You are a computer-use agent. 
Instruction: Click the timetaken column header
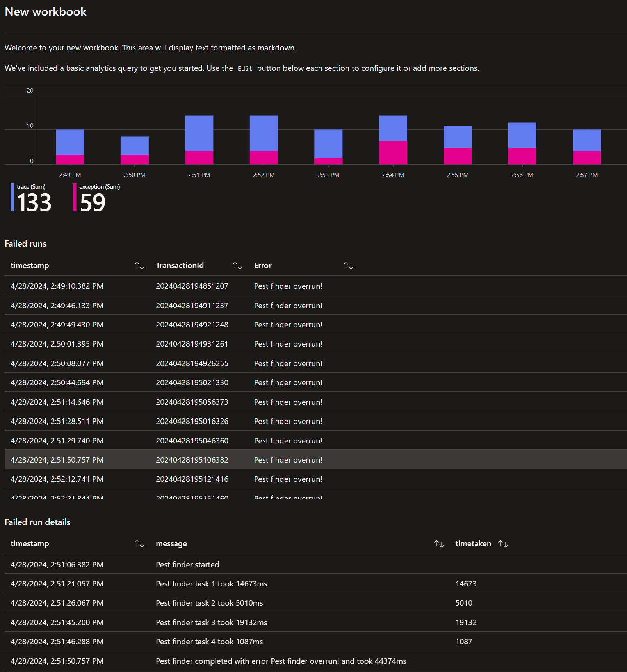pyautogui.click(x=473, y=544)
